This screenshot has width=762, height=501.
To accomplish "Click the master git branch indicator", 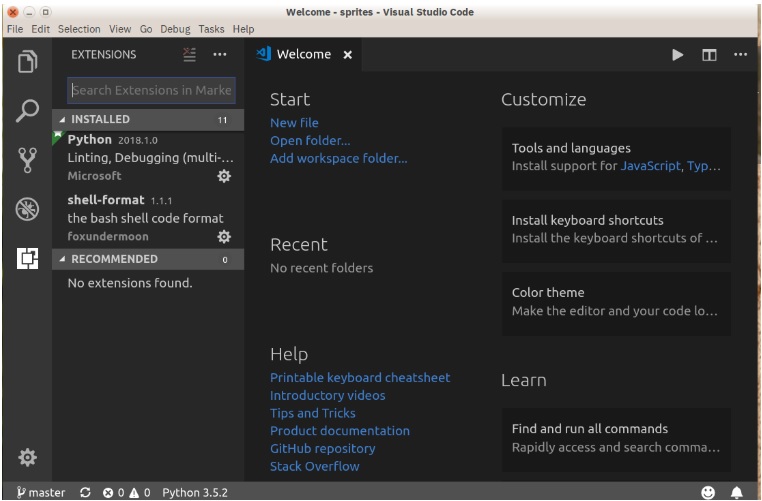I will (41, 492).
